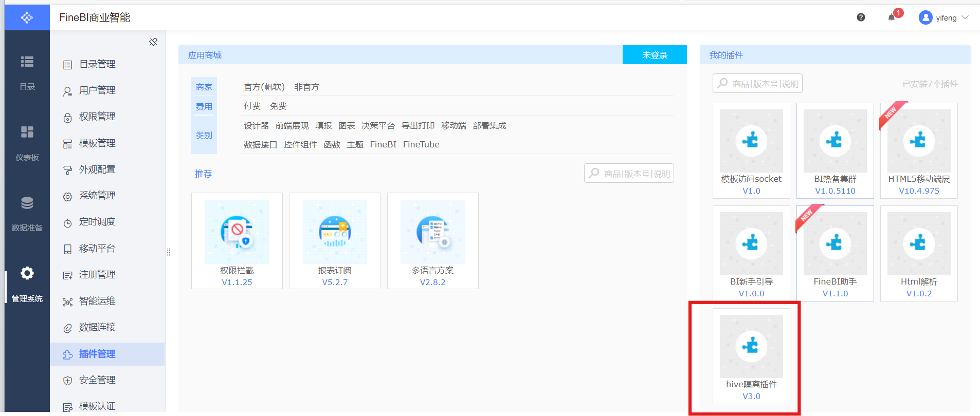
Task: Open the HTML5移动端展 installed plugin
Action: click(x=919, y=150)
